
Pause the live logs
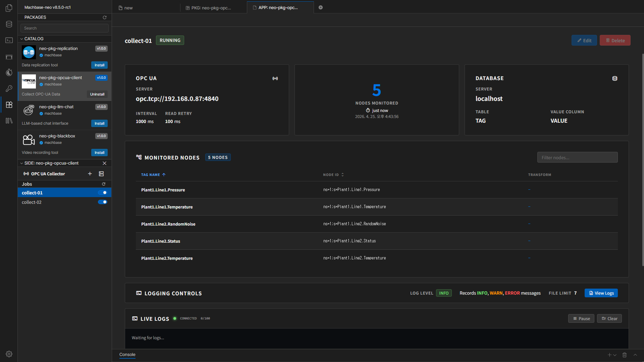click(581, 318)
